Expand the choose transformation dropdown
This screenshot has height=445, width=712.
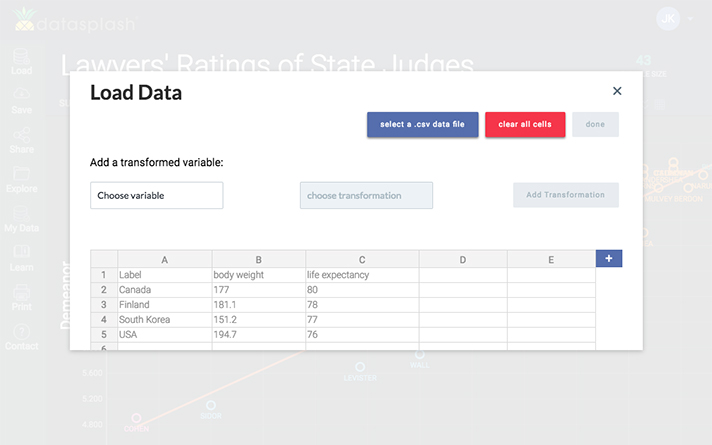(366, 195)
